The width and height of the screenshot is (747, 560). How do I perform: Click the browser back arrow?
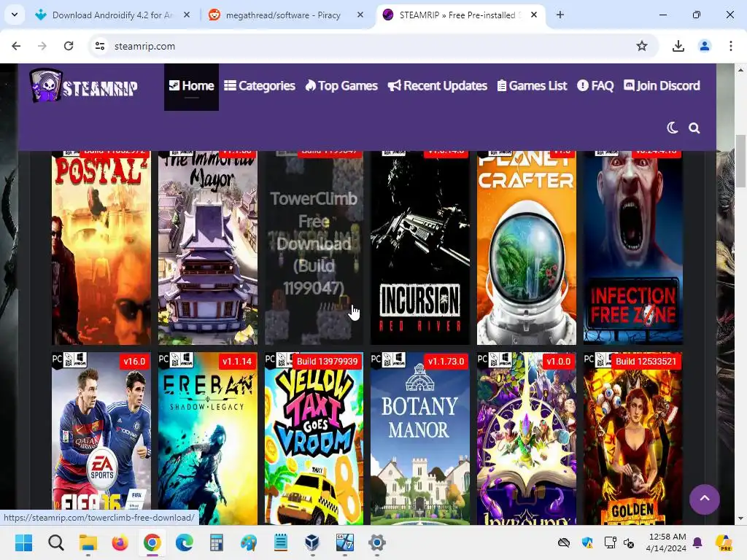16,46
